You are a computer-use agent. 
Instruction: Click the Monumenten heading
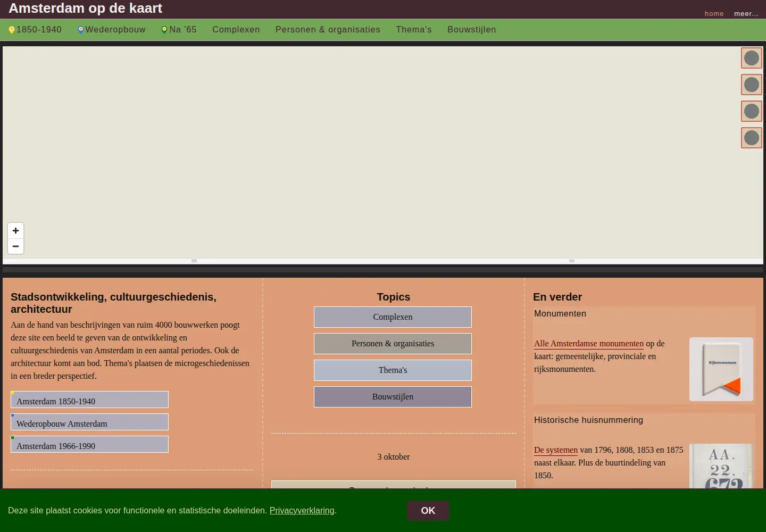pos(560,314)
